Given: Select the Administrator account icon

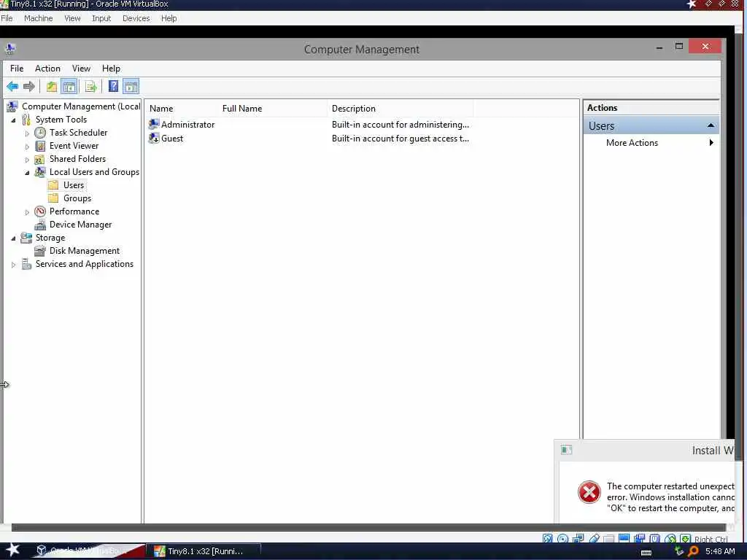Looking at the screenshot, I should click(154, 124).
